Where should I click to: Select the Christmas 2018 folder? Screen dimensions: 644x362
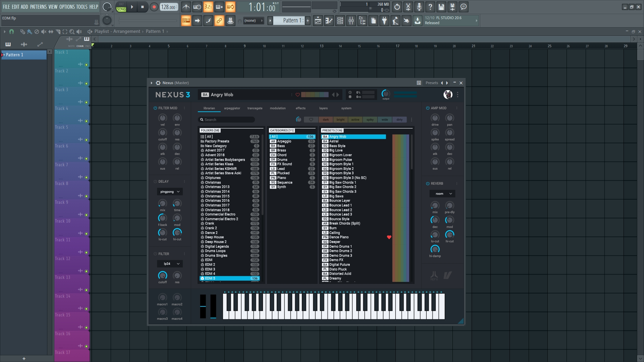[230, 210]
